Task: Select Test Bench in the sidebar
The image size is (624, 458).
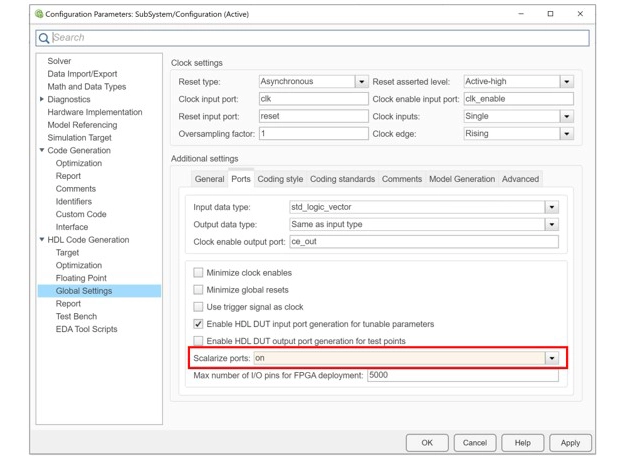Action: (77, 317)
